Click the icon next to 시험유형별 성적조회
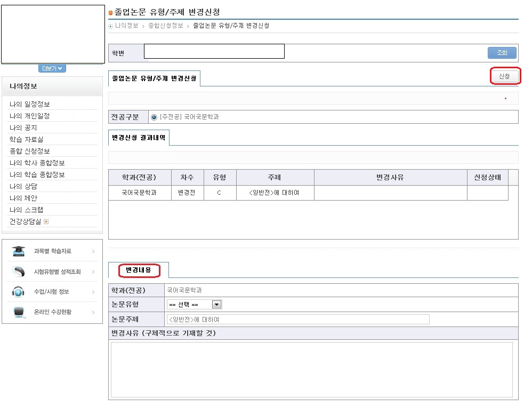 pos(19,272)
